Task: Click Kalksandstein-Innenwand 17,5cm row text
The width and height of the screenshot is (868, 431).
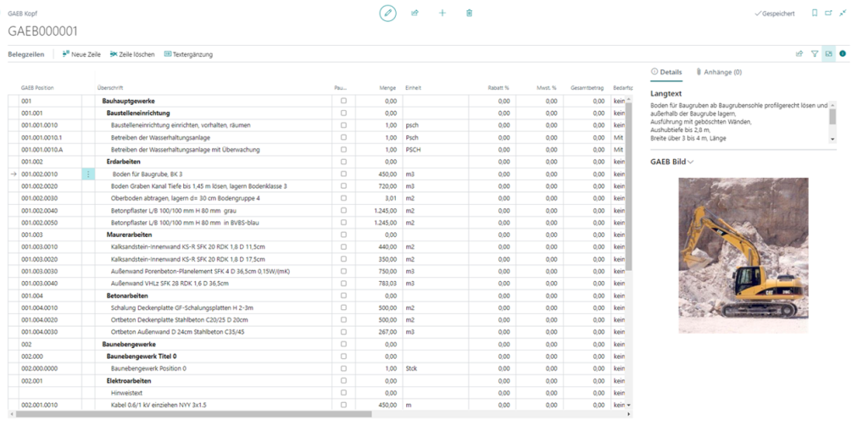Action: pos(187,259)
